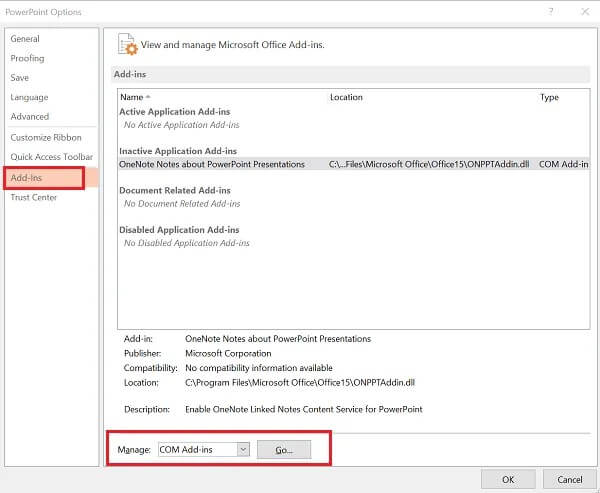Screen dimensions: 600x493
Task: Open Customize Ribbon settings
Action: point(46,137)
